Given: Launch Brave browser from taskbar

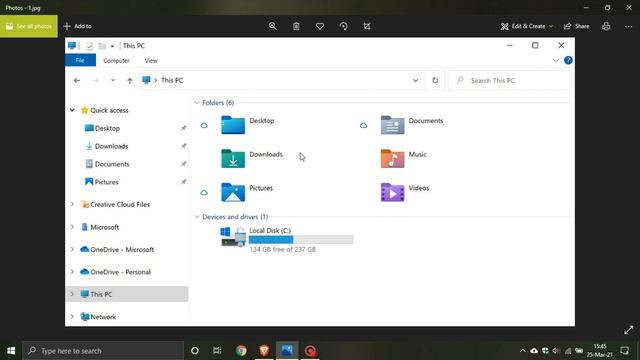Looking at the screenshot, I should click(264, 351).
